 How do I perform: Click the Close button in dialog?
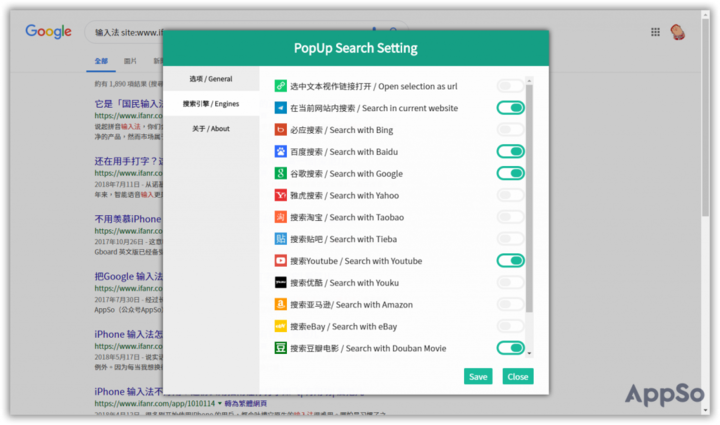click(x=518, y=376)
